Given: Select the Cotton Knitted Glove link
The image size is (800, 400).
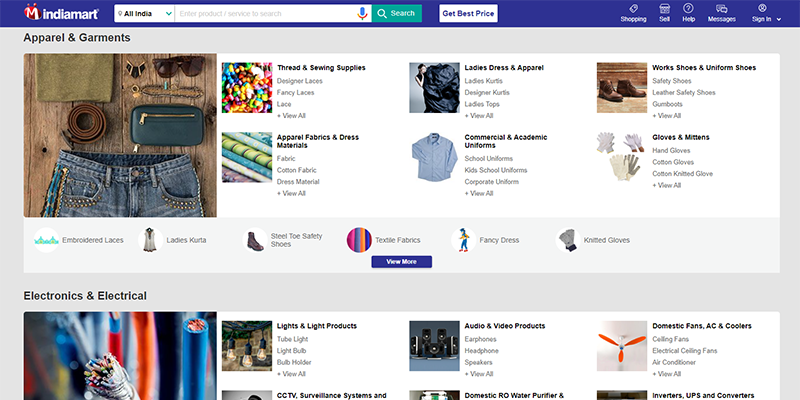Looking at the screenshot, I should [683, 174].
